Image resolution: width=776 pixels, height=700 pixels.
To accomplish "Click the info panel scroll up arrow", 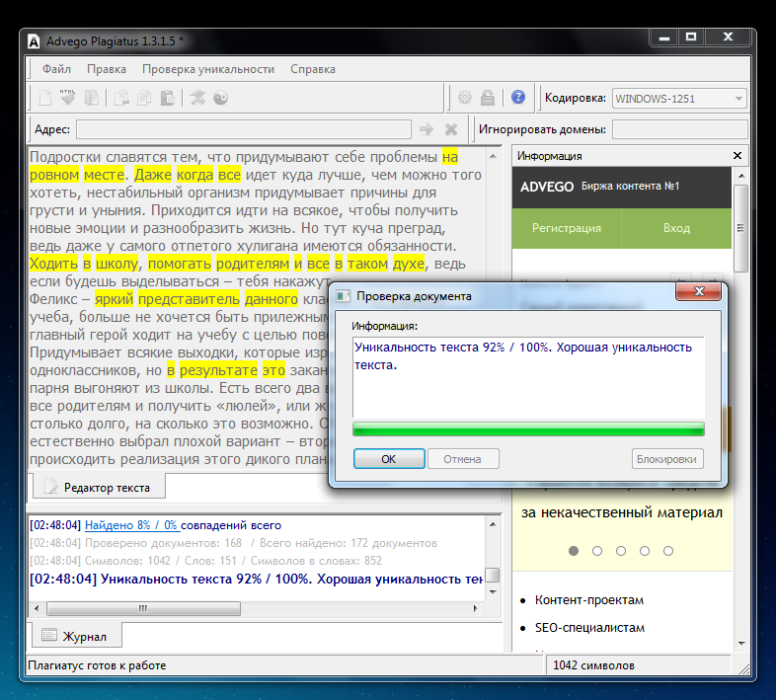I will tap(740, 176).
